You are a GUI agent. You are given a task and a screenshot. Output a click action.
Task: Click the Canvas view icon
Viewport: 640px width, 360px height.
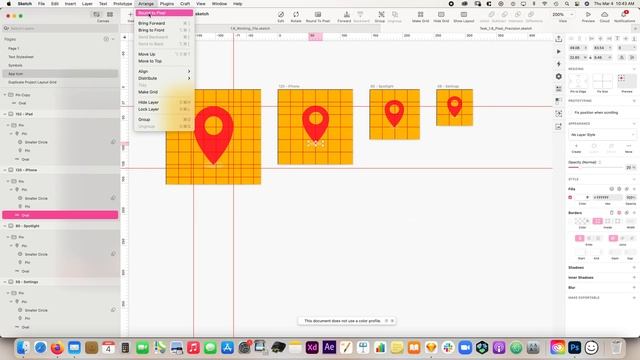point(97,15)
